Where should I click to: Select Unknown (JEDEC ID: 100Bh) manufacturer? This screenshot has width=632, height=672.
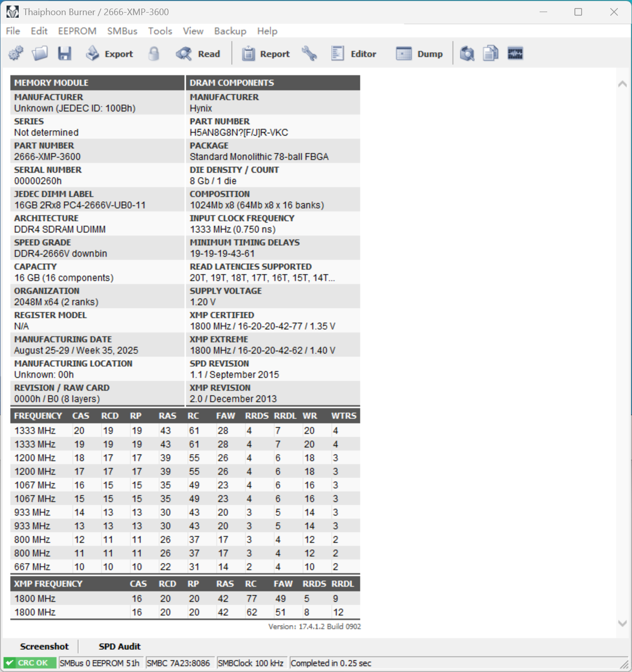(75, 108)
